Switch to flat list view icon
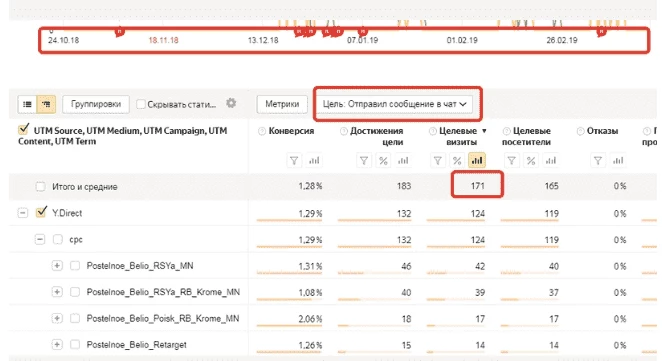 point(27,104)
